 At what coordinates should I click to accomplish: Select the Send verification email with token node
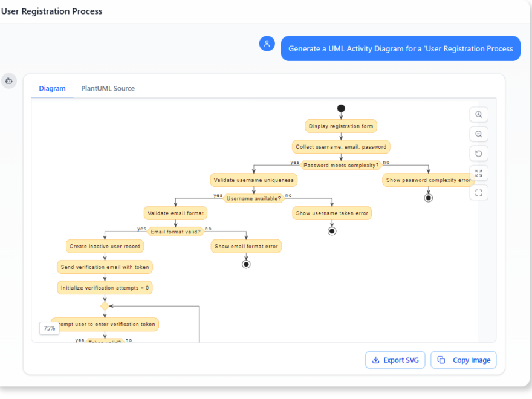click(105, 267)
